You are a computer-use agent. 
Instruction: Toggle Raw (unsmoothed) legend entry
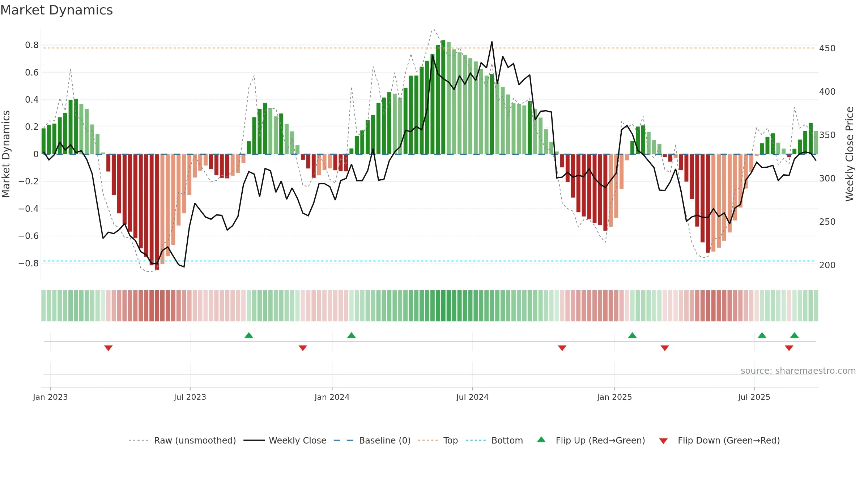coord(182,440)
